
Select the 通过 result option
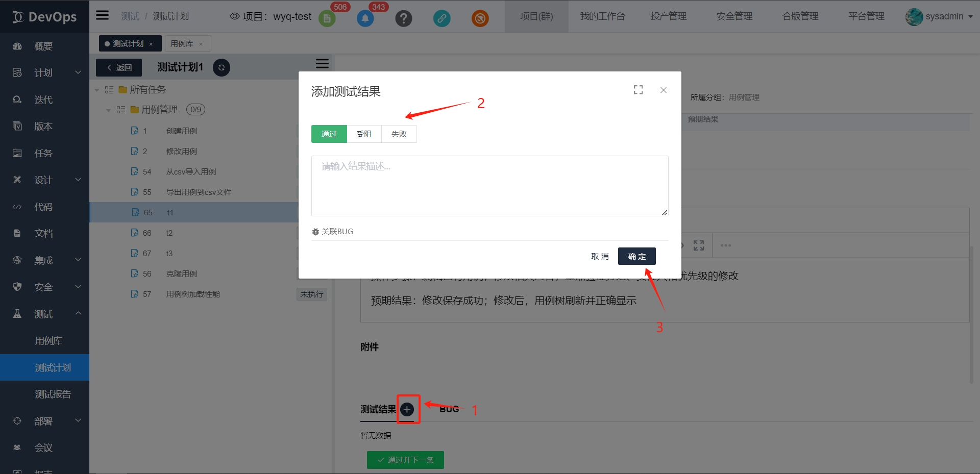coord(329,134)
